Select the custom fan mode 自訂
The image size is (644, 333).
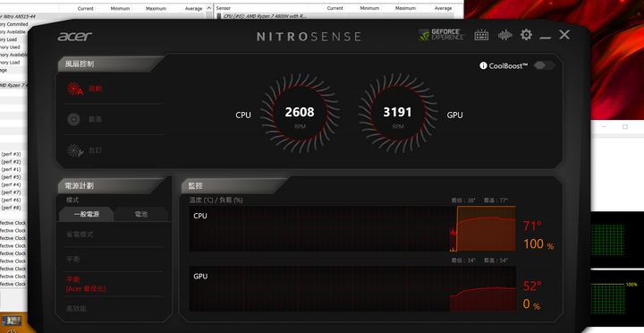coord(96,150)
